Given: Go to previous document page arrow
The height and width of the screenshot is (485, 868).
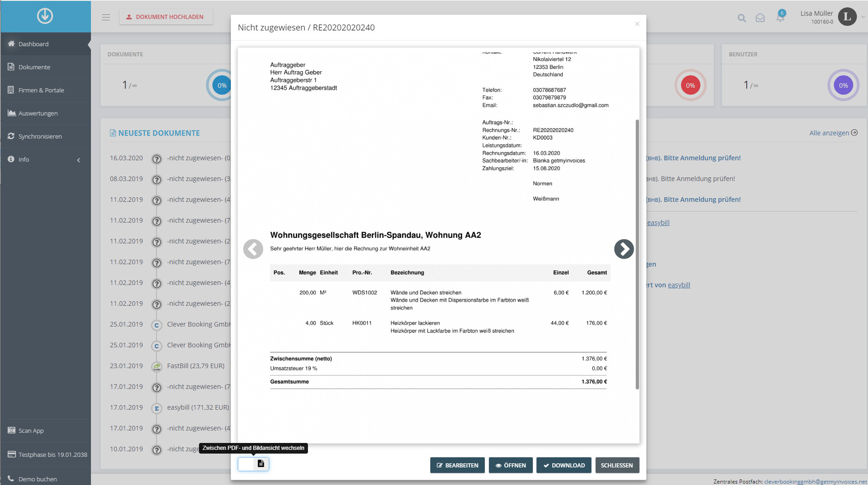Looking at the screenshot, I should [253, 249].
